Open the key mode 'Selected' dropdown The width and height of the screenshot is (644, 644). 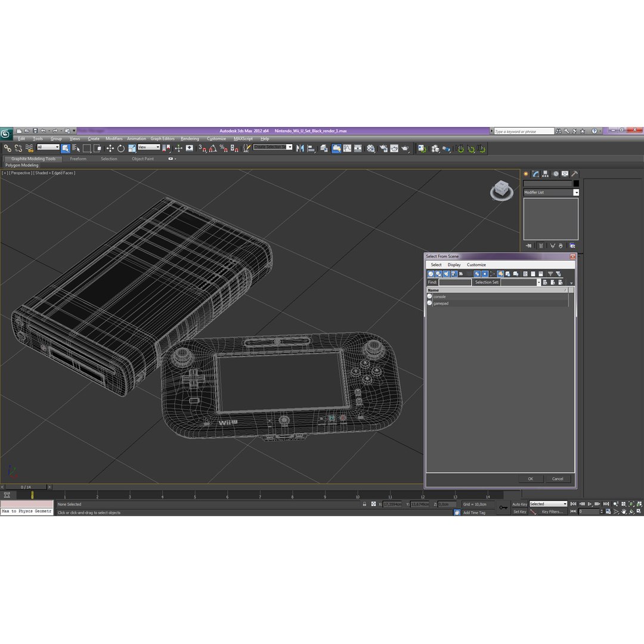tap(549, 504)
